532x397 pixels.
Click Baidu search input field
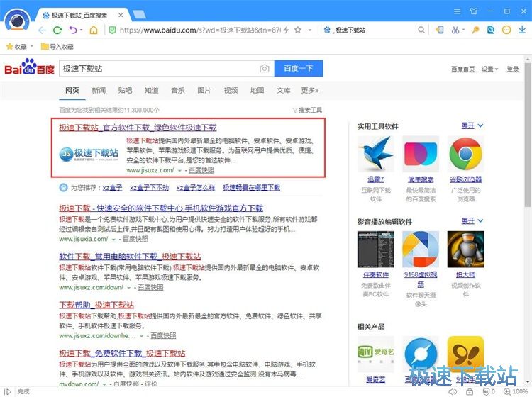pos(160,69)
